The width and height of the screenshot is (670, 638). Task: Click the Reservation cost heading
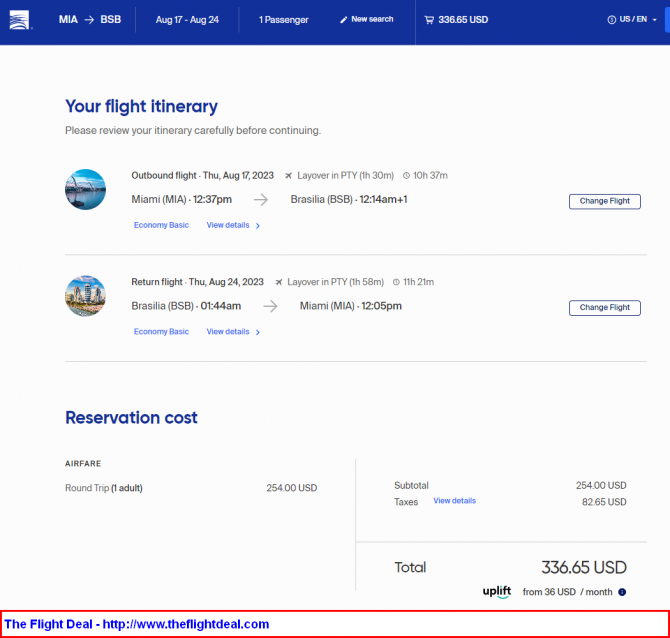pos(131,417)
